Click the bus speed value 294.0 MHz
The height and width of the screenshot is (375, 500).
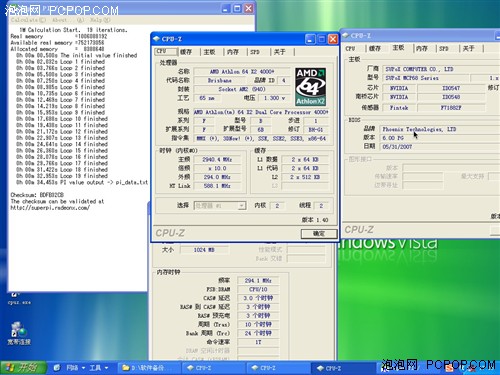217,177
